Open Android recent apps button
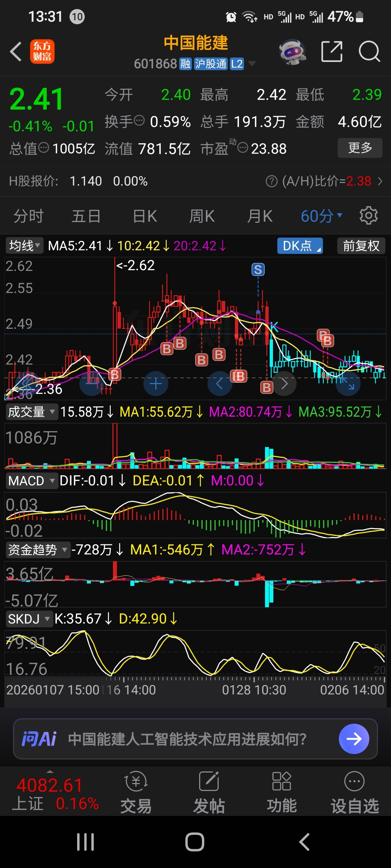 pyautogui.click(x=86, y=842)
